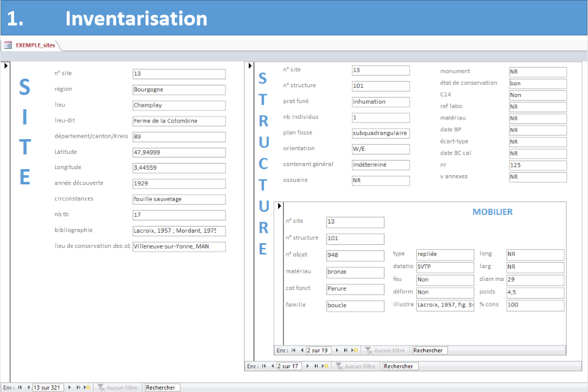588x392 pixels.
Task: Jump to last record of 321 sites
Action: pyautogui.click(x=78, y=388)
